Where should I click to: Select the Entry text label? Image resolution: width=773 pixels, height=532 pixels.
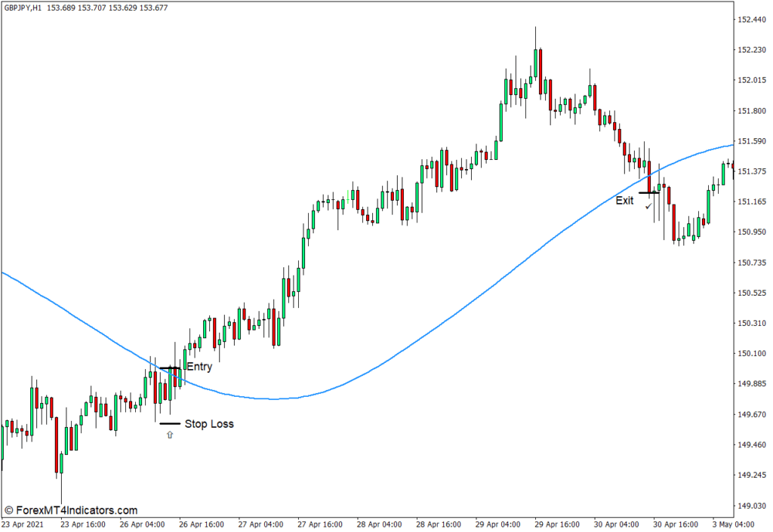pyautogui.click(x=199, y=367)
